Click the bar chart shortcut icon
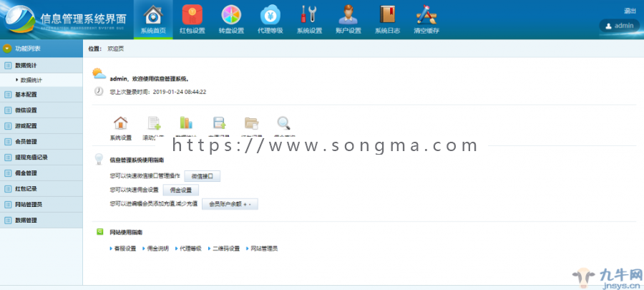Image resolution: width=644 pixels, height=290 pixels. [186, 123]
